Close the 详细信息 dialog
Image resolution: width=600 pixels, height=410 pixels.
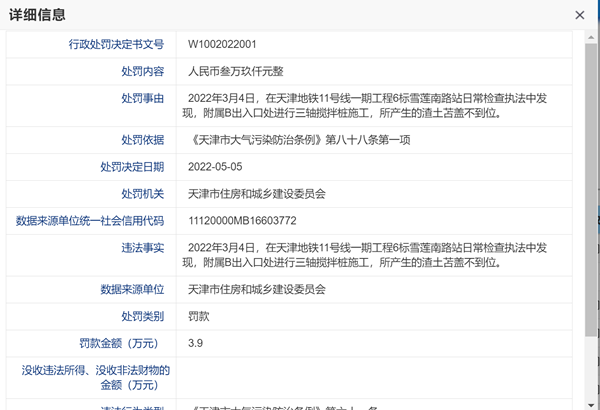[580, 15]
